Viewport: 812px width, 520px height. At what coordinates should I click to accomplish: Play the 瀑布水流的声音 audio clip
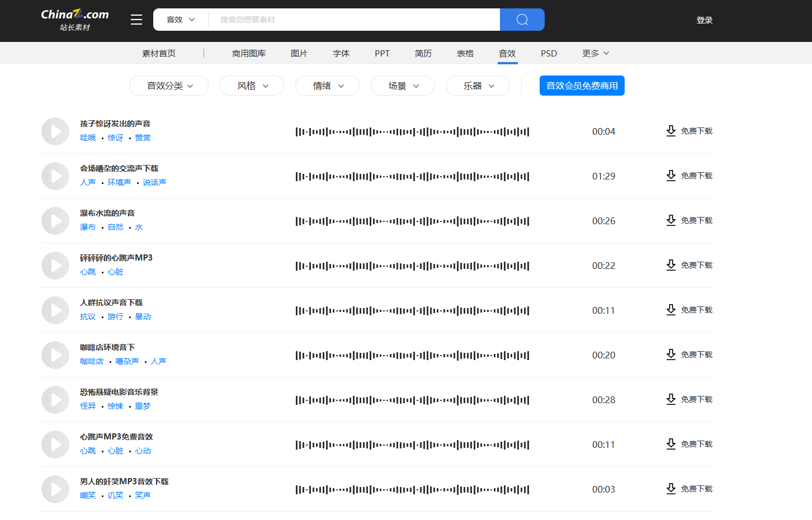pos(55,221)
